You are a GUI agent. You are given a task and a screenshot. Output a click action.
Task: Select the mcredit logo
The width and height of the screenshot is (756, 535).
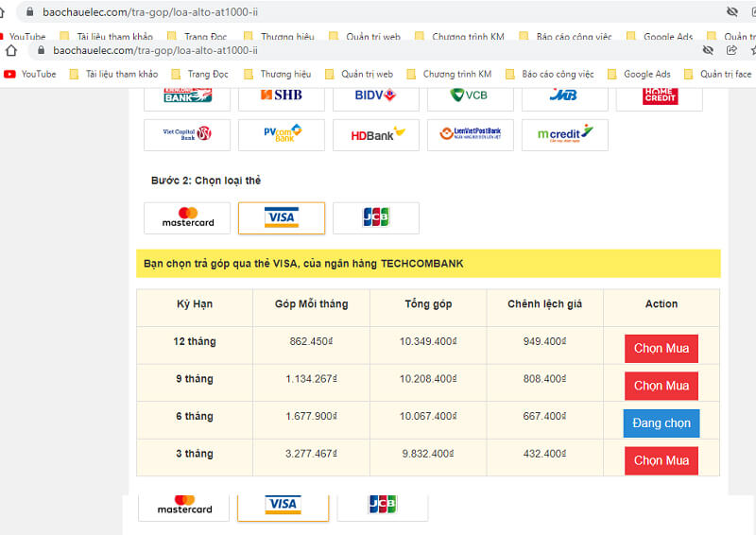click(x=564, y=134)
